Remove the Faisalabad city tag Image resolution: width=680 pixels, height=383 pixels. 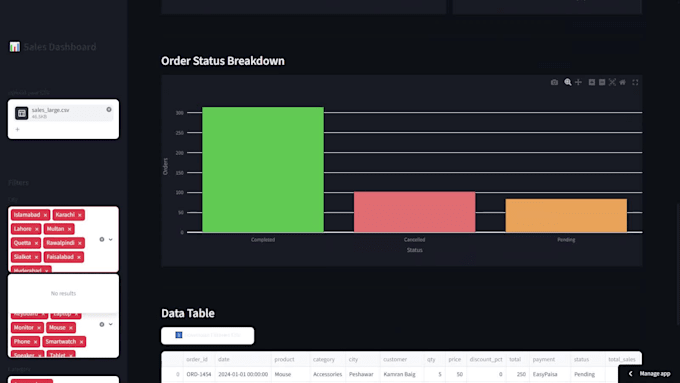[x=79, y=257]
